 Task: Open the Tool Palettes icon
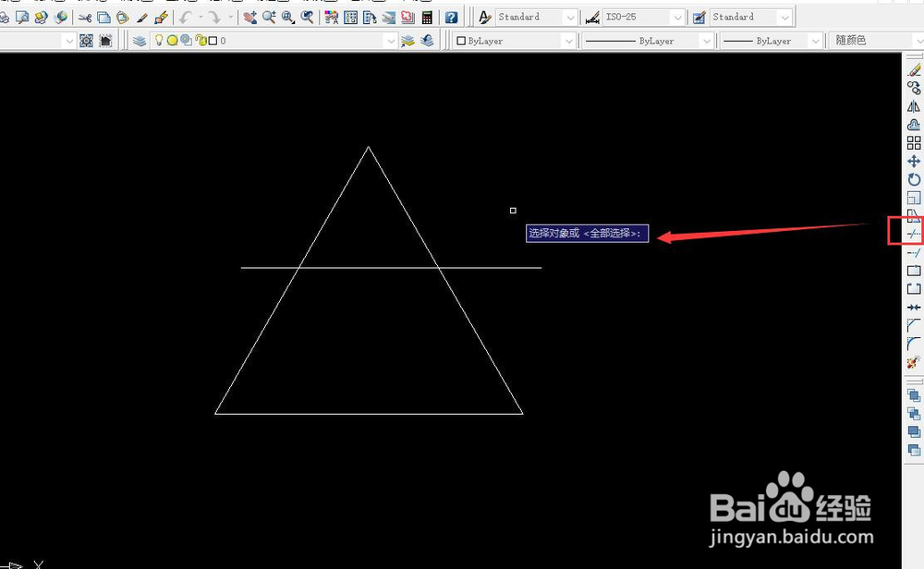click(x=370, y=17)
